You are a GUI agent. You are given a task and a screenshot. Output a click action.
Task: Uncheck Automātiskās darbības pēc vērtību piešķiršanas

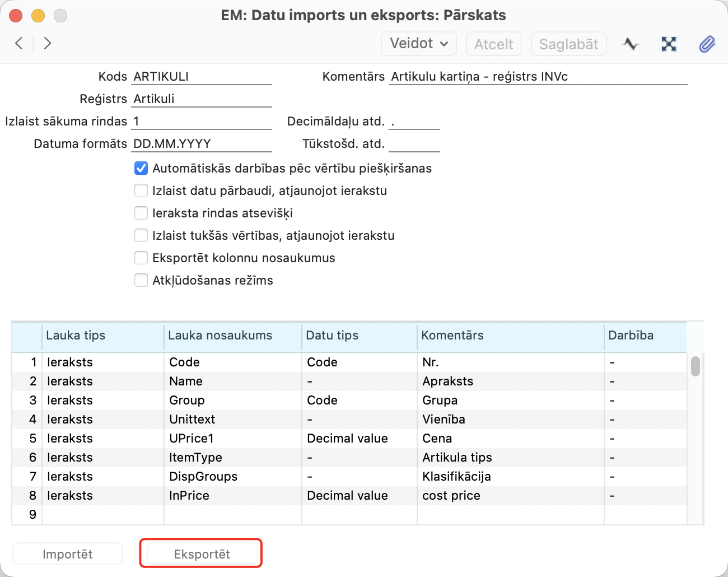141,169
